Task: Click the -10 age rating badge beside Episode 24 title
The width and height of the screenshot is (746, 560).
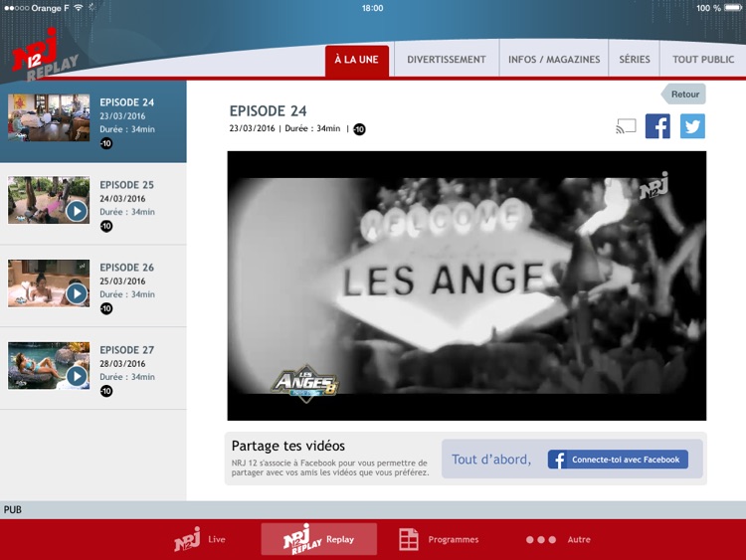Action: point(359,129)
